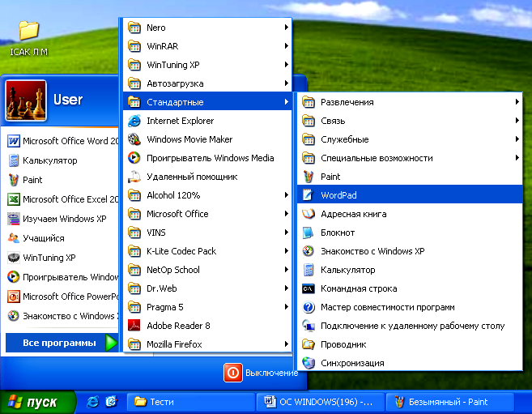Screen dimensions: 532x414
Task: Open Microsoft Office Word from pinned list
Action: (x=62, y=141)
